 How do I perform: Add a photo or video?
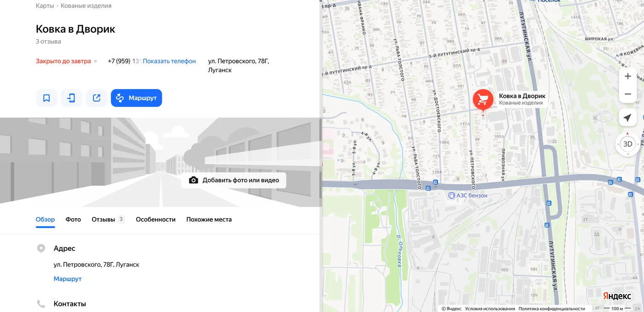[234, 180]
